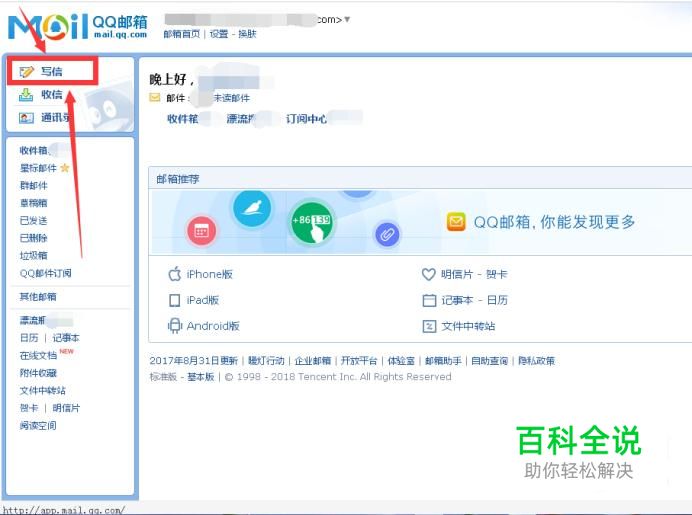Click 漂流瓶 link under the greeting
Screen dimensions: 692x515
coord(241,119)
